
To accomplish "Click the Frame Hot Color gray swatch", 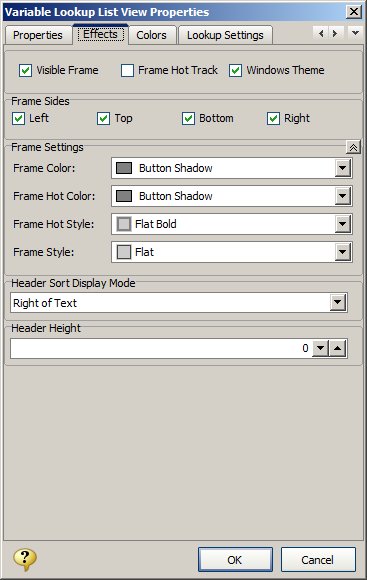I will (124, 196).
